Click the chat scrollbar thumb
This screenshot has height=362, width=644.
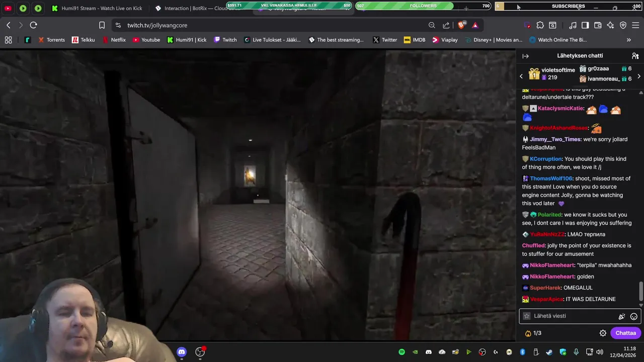click(640, 290)
